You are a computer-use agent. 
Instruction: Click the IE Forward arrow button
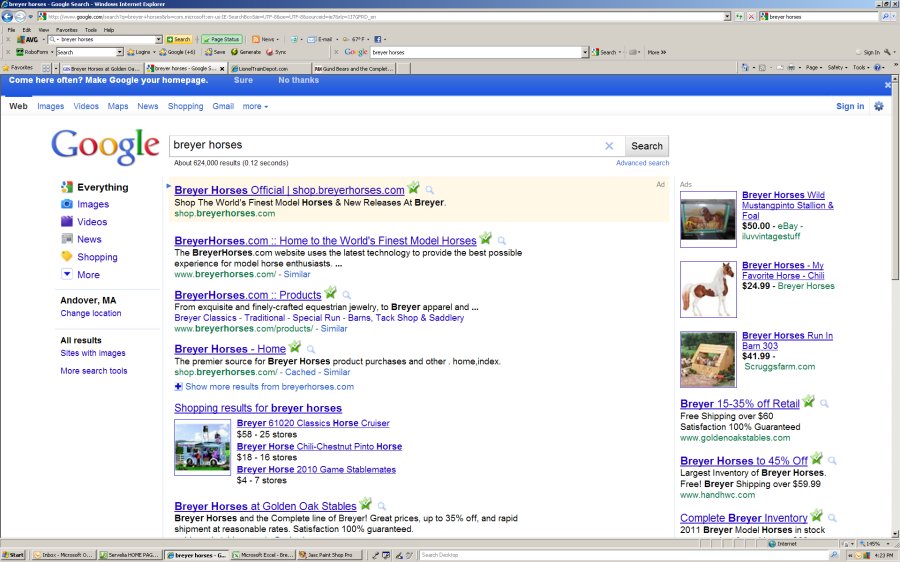[20, 17]
